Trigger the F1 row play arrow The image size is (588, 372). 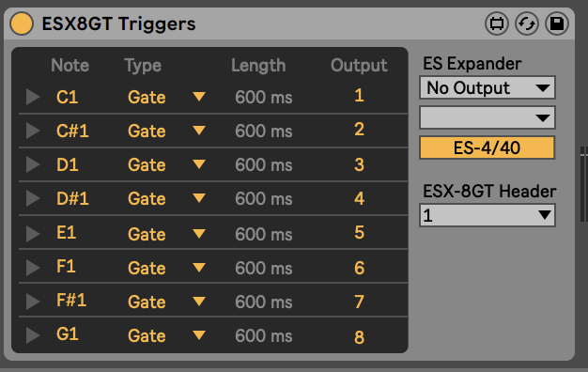(x=33, y=268)
